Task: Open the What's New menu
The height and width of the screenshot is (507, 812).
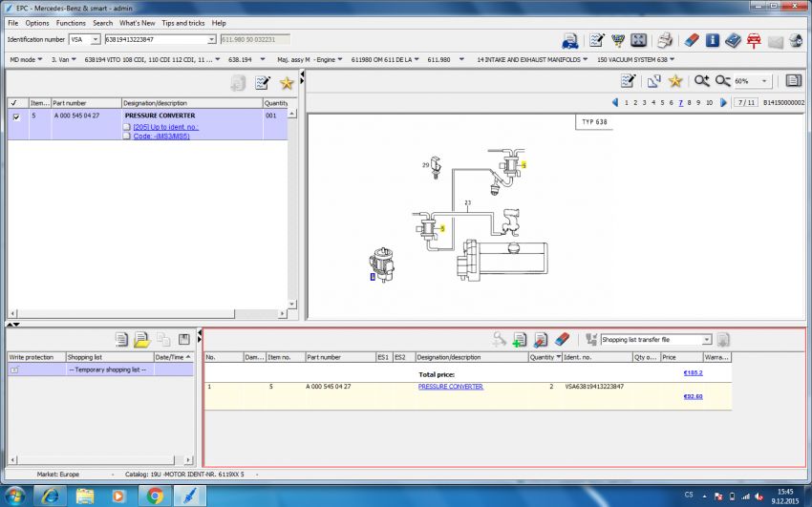Action: pos(138,23)
